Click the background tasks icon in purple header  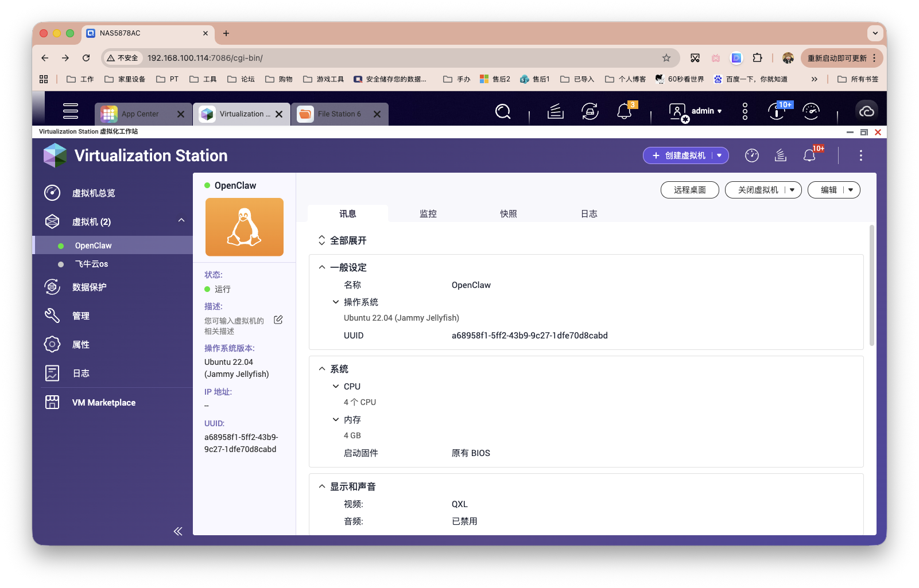coord(780,155)
